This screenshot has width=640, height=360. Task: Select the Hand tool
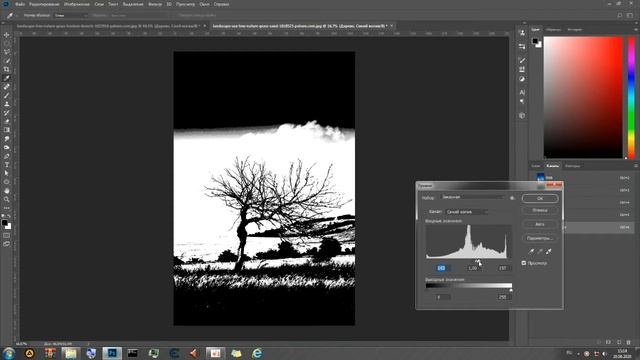(x=7, y=191)
